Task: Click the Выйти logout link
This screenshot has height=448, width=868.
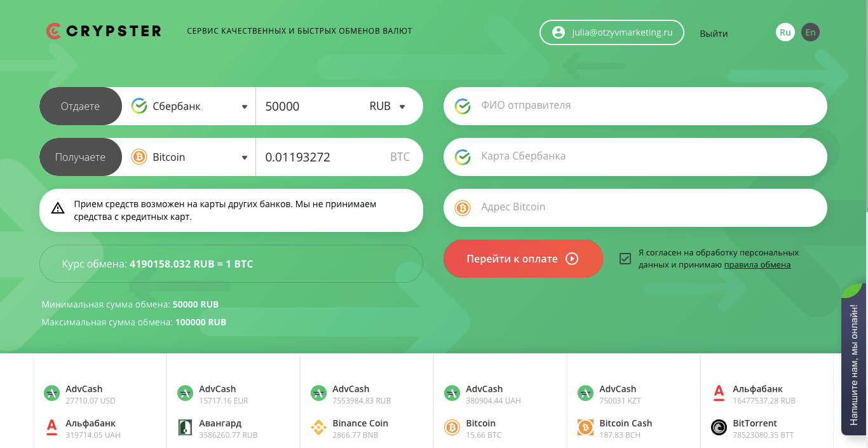Action: pos(714,34)
